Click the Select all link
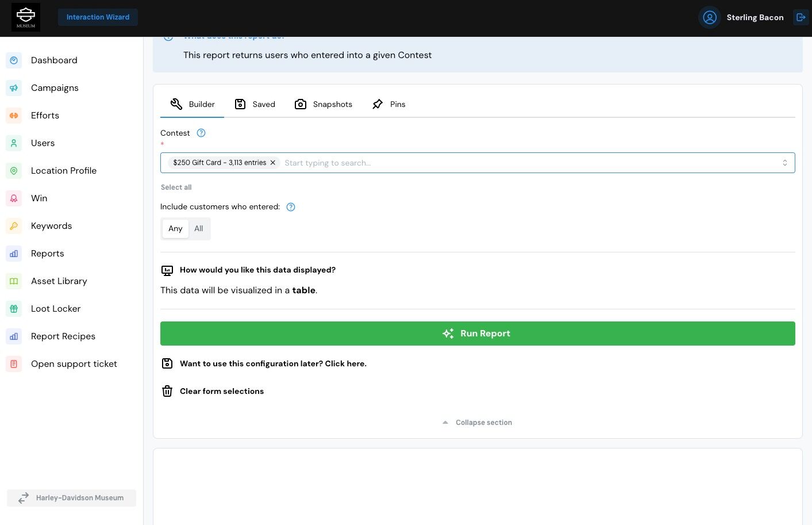 176,187
